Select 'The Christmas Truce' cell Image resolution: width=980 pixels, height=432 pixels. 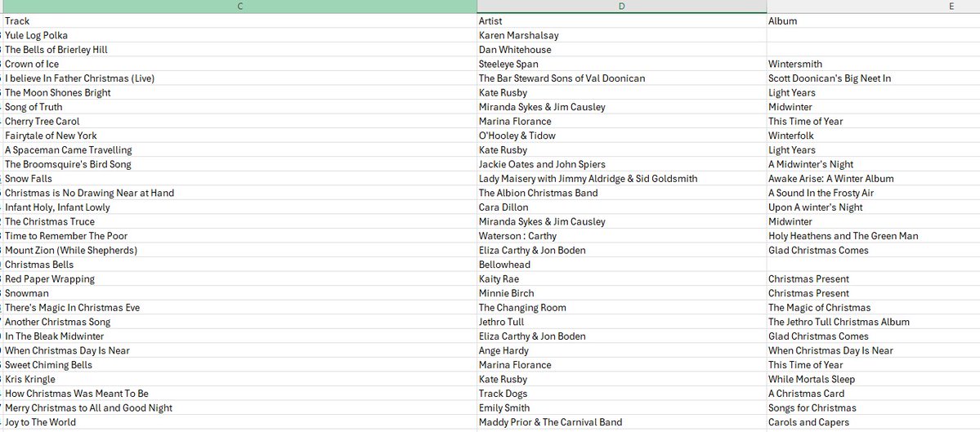click(240, 221)
